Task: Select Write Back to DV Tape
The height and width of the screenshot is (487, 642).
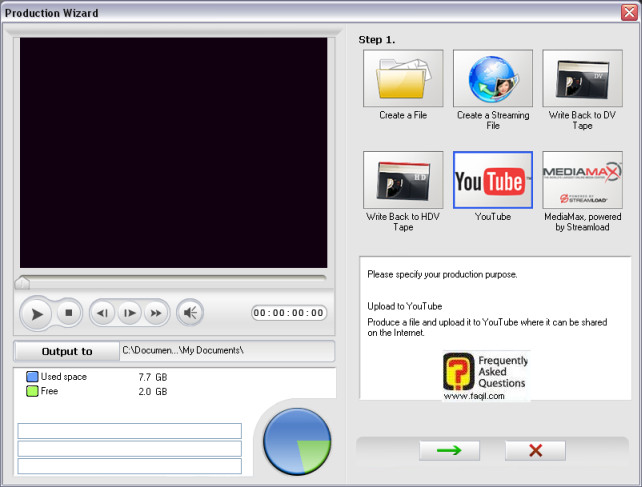Action: click(x=582, y=78)
